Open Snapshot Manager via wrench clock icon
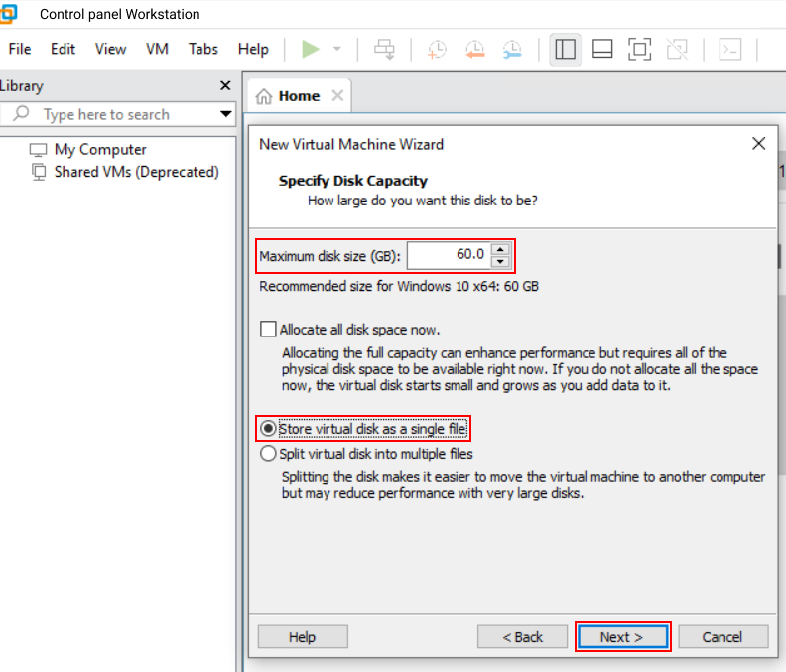Viewport: 786px width, 672px height. click(512, 49)
